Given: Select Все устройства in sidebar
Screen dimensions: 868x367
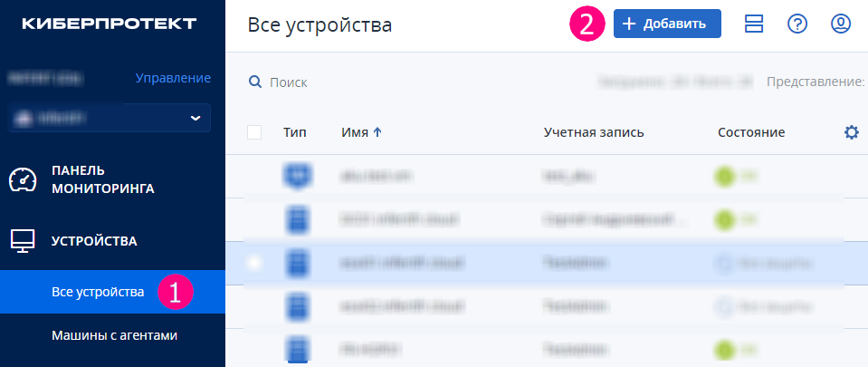Looking at the screenshot, I should point(112,292).
